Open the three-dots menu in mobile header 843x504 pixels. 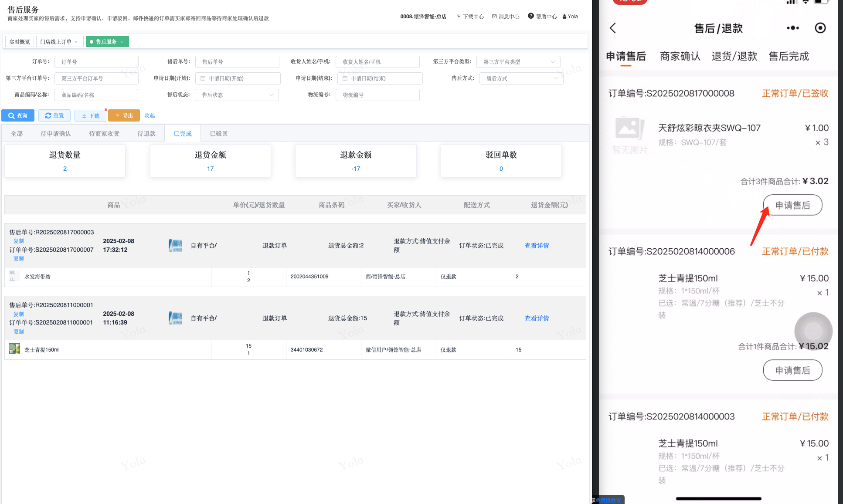[x=792, y=28]
